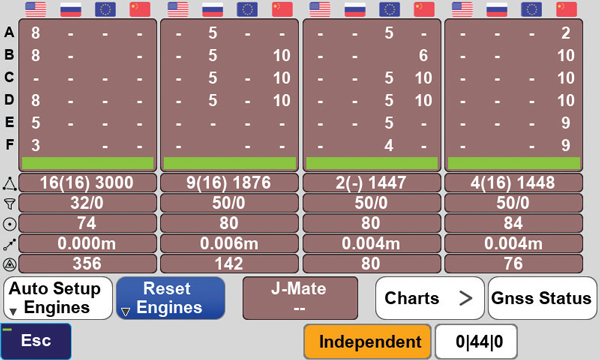
Task: Click the 32/0 filter value
Action: pyautogui.click(x=87, y=203)
